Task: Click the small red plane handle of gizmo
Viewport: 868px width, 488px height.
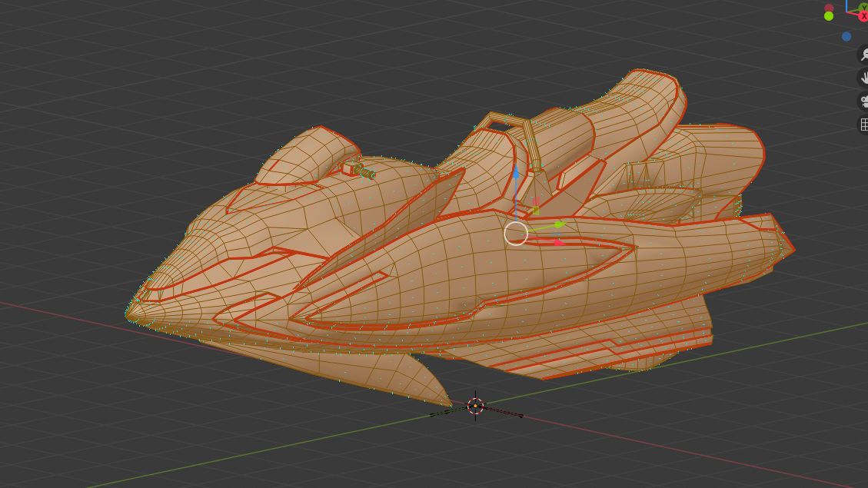Action: (x=536, y=202)
